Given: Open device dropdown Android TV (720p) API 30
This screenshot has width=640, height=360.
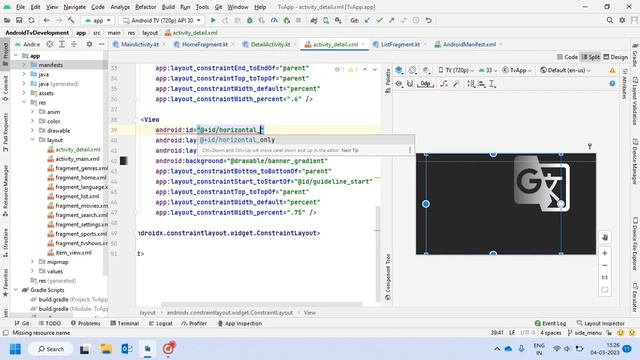Looking at the screenshot, I should pos(162,20).
